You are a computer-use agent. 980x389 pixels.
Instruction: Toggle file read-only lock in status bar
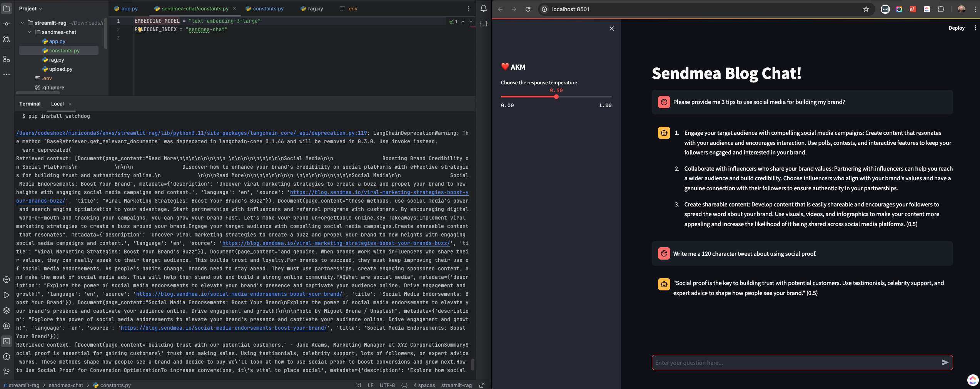pos(482,385)
